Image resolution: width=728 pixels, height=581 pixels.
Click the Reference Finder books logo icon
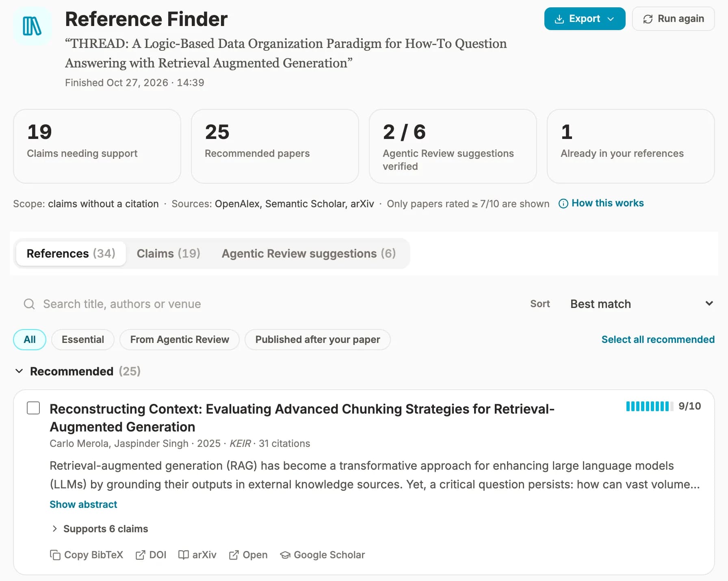(32, 26)
